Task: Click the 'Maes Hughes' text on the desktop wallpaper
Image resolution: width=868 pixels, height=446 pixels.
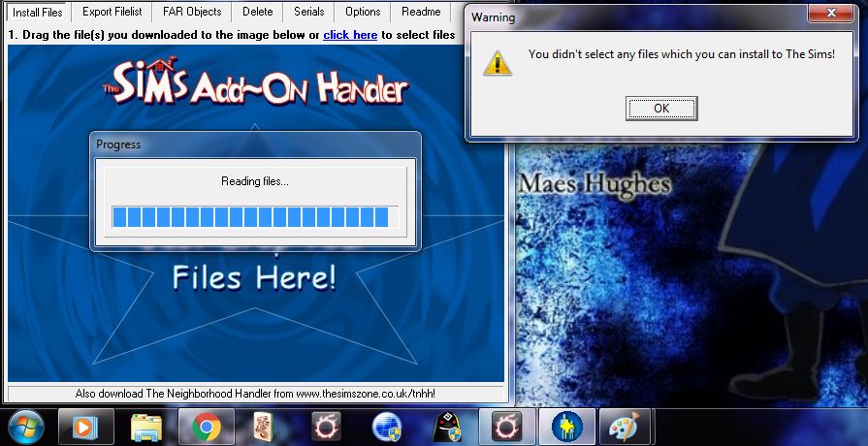Action: pyautogui.click(x=595, y=183)
